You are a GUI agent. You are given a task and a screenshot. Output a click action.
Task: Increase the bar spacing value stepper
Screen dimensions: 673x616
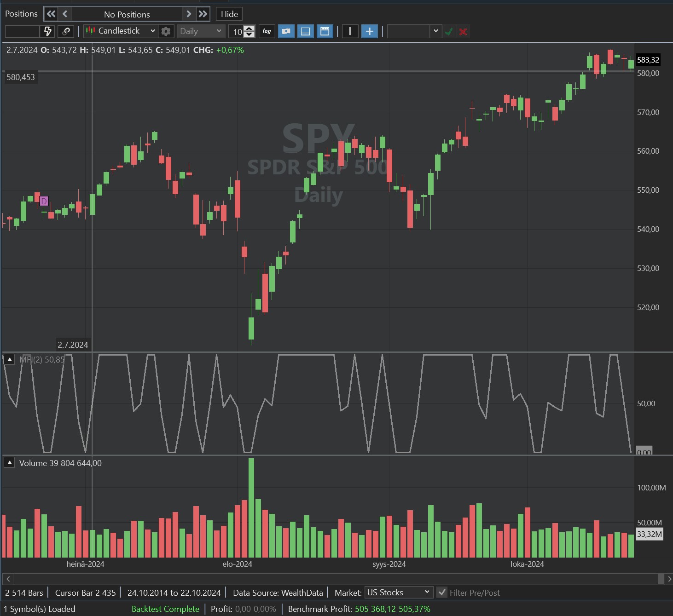click(249, 29)
